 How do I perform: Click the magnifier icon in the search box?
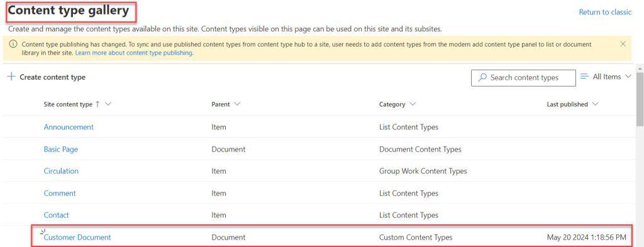pyautogui.click(x=483, y=77)
